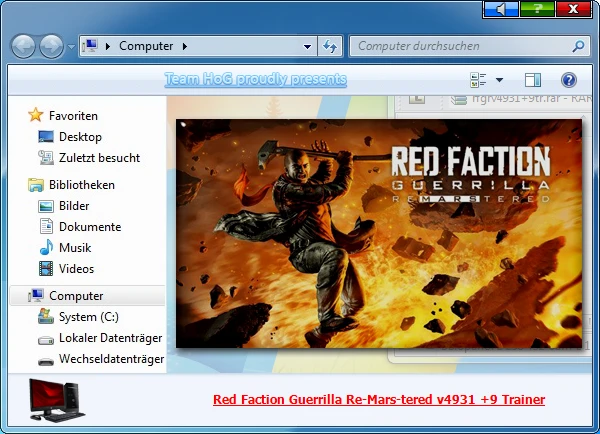The height and width of the screenshot is (434, 600).
Task: Open the address bar history dropdown
Action: (x=307, y=47)
